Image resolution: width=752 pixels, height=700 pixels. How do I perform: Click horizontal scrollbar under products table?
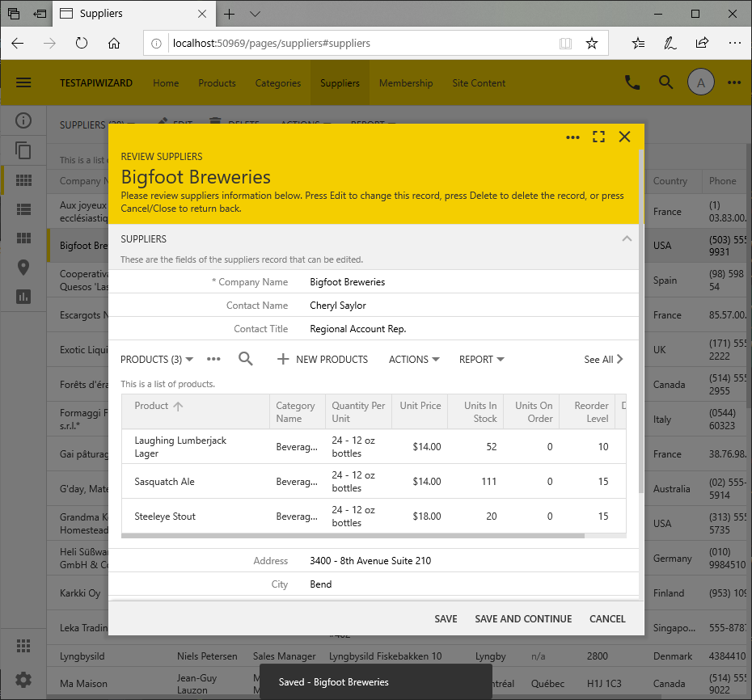click(x=353, y=536)
